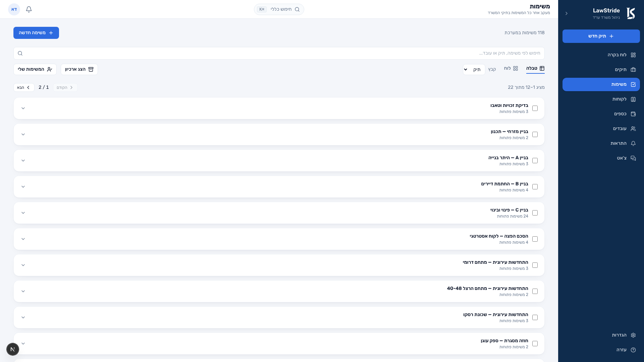Select the checkbox for בדיקת זכויות וטאבו
The height and width of the screenshot is (362, 644).
[x=535, y=108]
